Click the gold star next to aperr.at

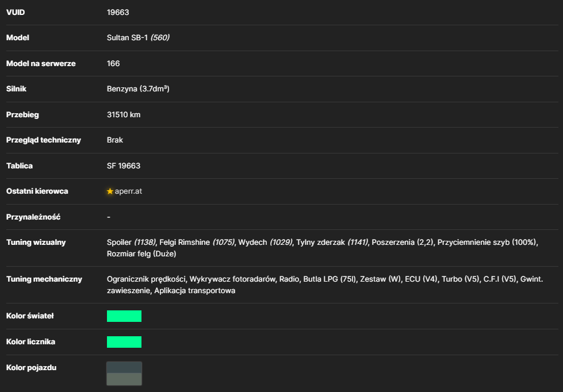[x=110, y=191]
